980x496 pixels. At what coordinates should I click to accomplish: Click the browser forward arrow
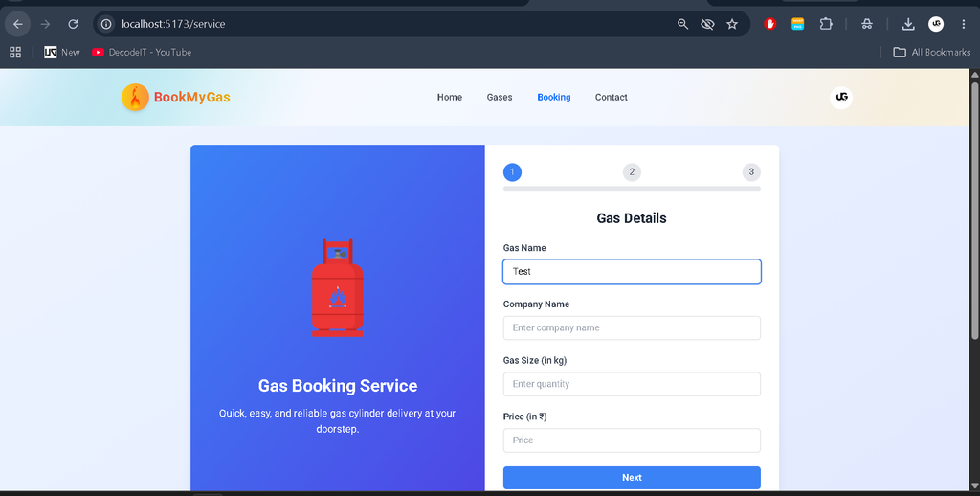click(x=45, y=24)
